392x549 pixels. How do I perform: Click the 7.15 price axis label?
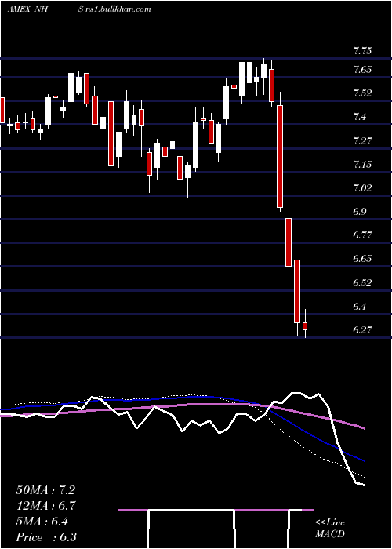pos(362,165)
